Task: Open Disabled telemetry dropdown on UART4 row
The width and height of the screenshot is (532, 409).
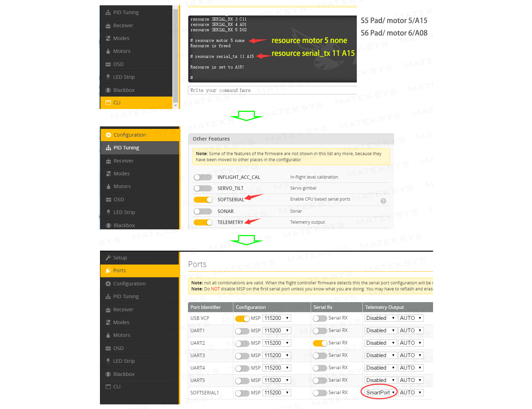Action: pyautogui.click(x=381, y=368)
